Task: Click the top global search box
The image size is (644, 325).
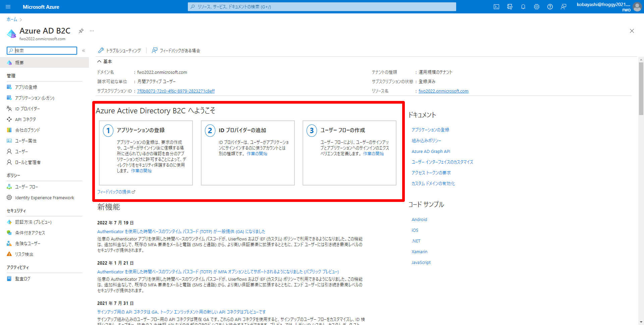Action: click(322, 7)
